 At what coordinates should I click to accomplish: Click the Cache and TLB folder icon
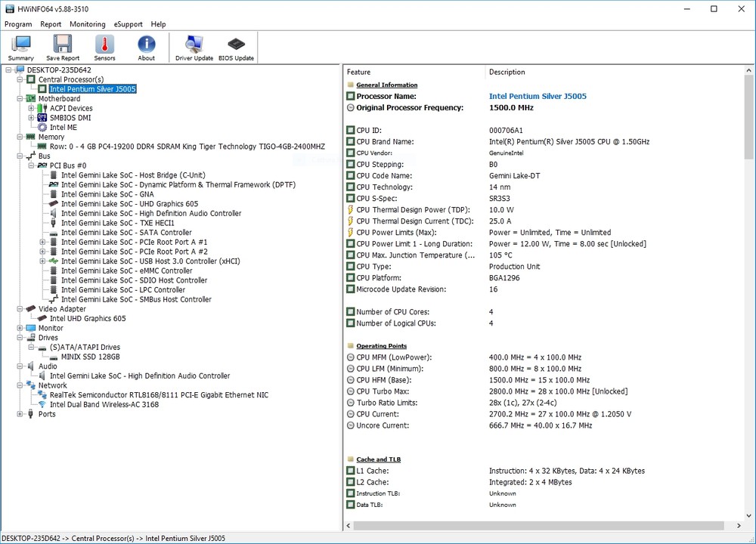(x=351, y=459)
